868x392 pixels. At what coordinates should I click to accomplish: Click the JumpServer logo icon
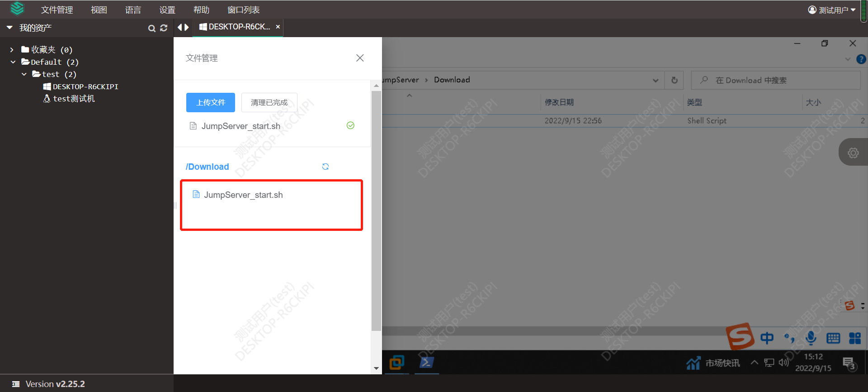(x=17, y=8)
